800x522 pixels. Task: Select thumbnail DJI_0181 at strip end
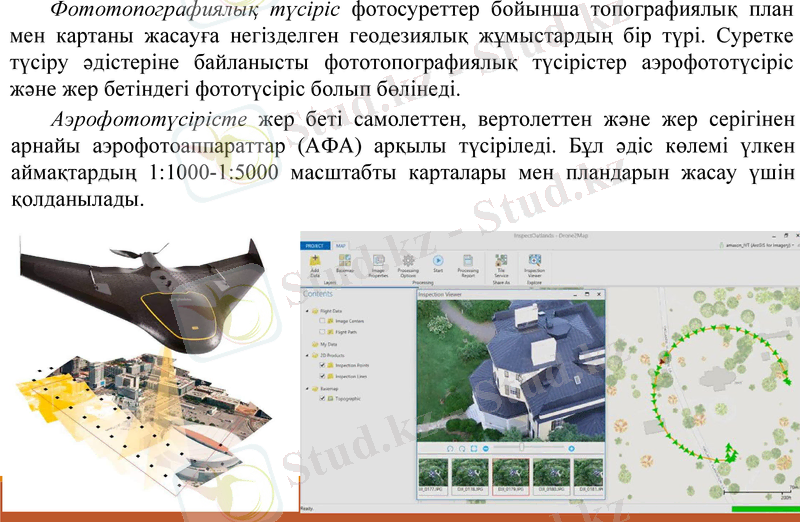coord(589,476)
